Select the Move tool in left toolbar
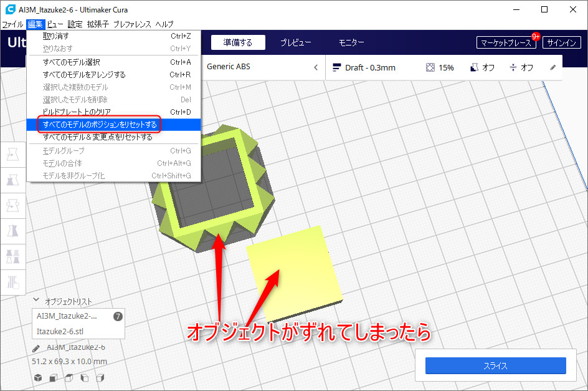This screenshot has width=588, height=391. pos(12,155)
